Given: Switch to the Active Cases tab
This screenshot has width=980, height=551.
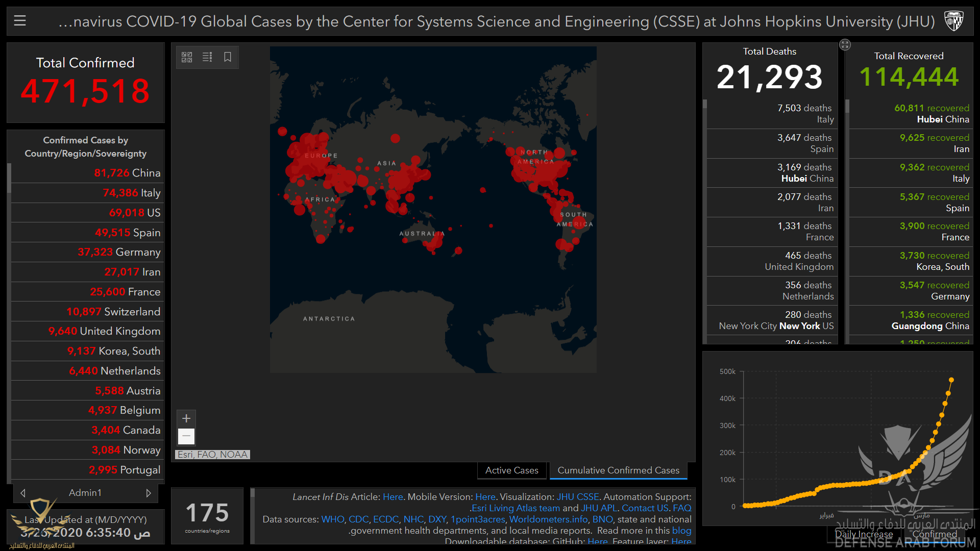Looking at the screenshot, I should (511, 470).
